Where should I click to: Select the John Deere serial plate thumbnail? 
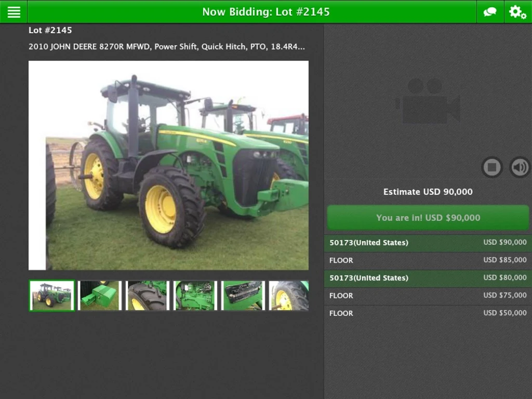[243, 295]
